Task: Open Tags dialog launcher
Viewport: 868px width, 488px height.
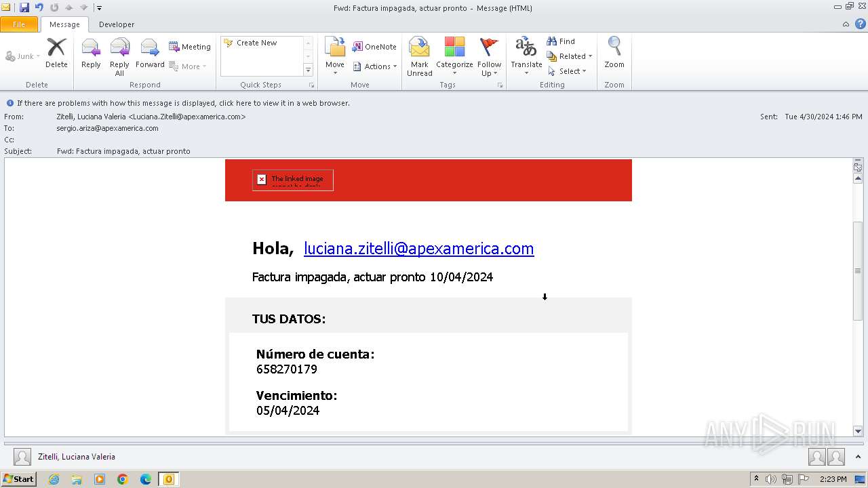Action: (500, 85)
